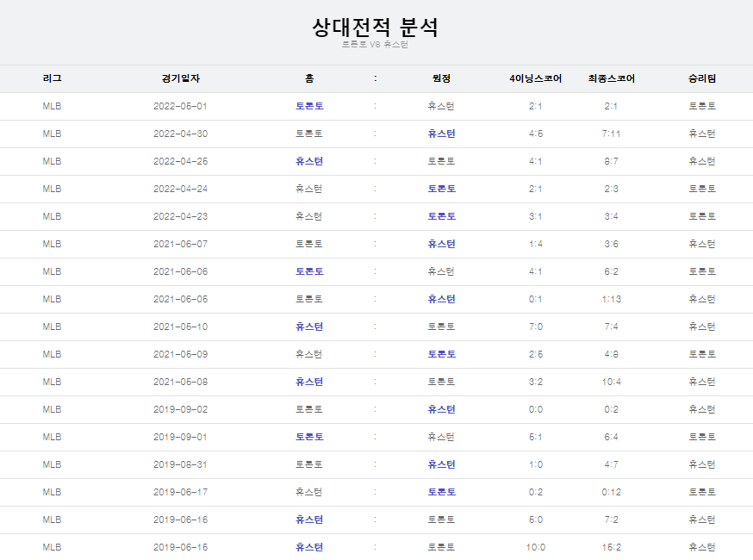Click final score 1:13
Viewport: 753px width, 560px height.
click(612, 299)
